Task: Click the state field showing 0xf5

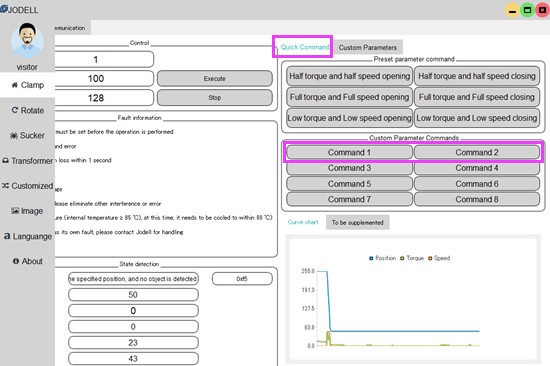Action: [242, 279]
